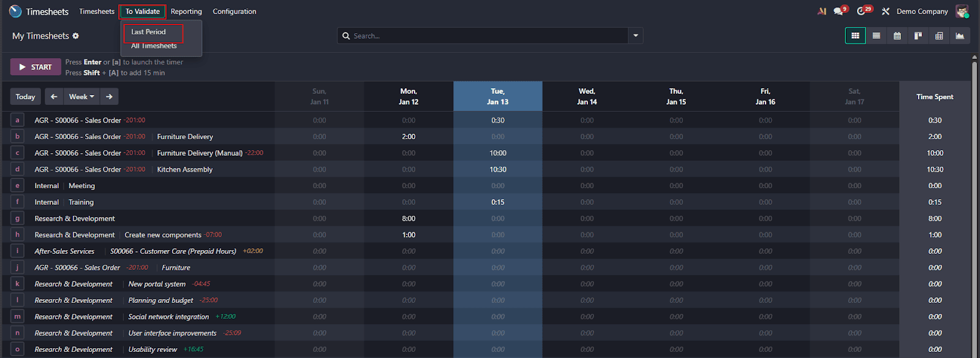The height and width of the screenshot is (358, 980).
Task: Open the Odoo Timesheets app home icon
Action: coord(15,11)
